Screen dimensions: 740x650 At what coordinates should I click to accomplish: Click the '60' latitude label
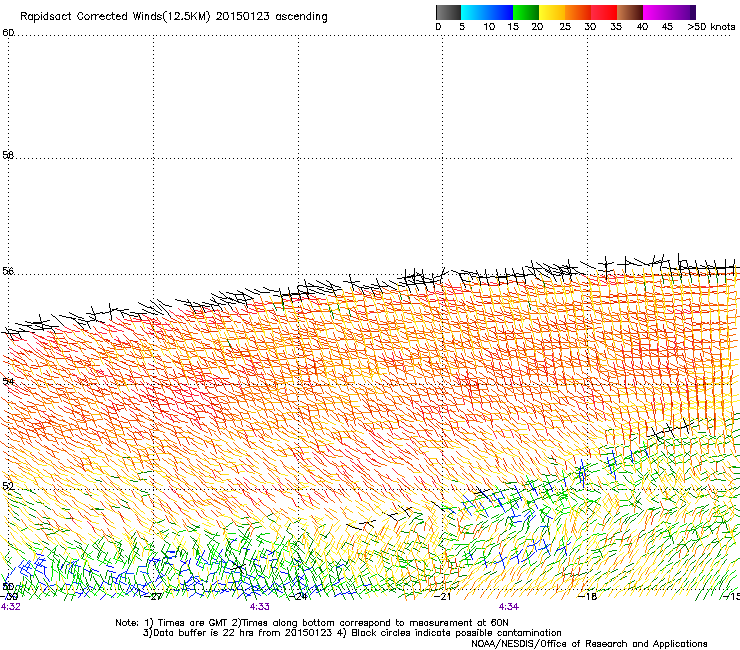(x=8, y=33)
